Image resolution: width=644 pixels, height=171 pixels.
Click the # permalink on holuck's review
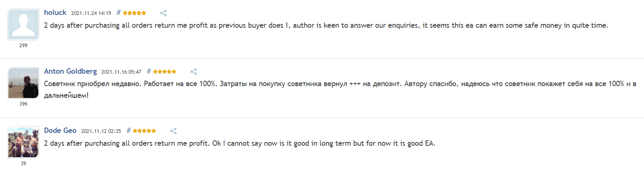point(119,13)
